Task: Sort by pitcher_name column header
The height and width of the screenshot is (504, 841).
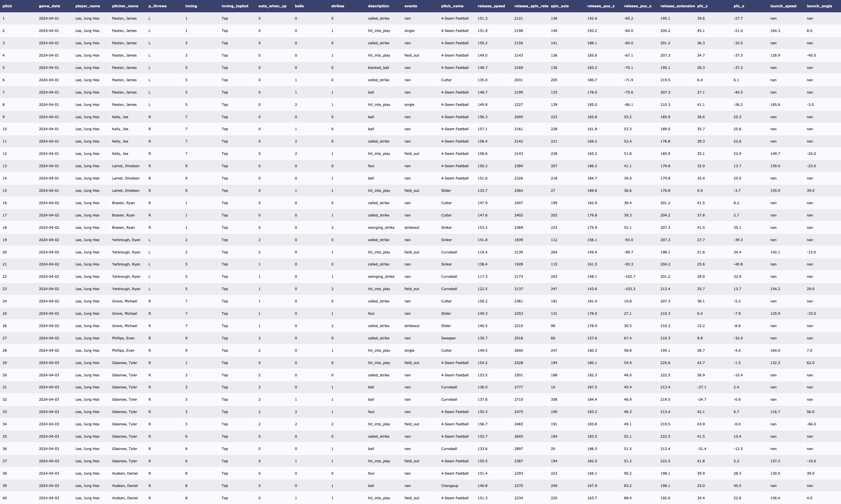Action: 125,6
